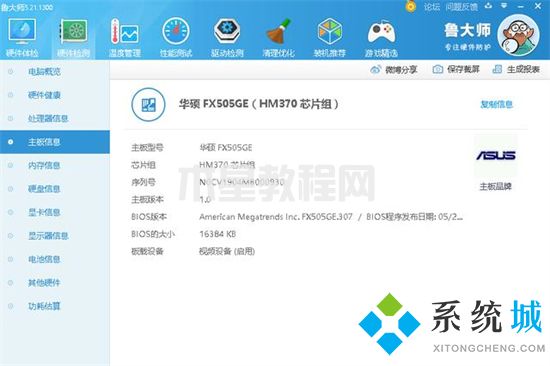Select 显卡信息 in the sidebar
This screenshot has width=550, height=366.
[55, 212]
